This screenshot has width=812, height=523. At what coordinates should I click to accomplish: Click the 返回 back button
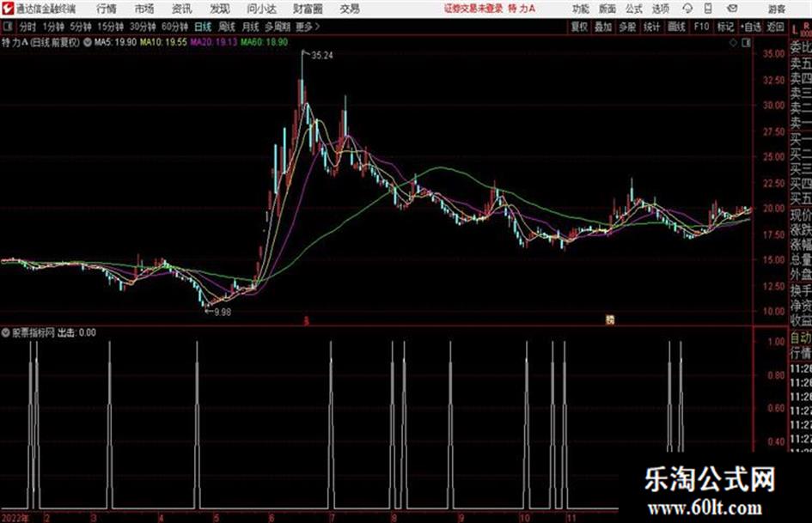(775, 27)
